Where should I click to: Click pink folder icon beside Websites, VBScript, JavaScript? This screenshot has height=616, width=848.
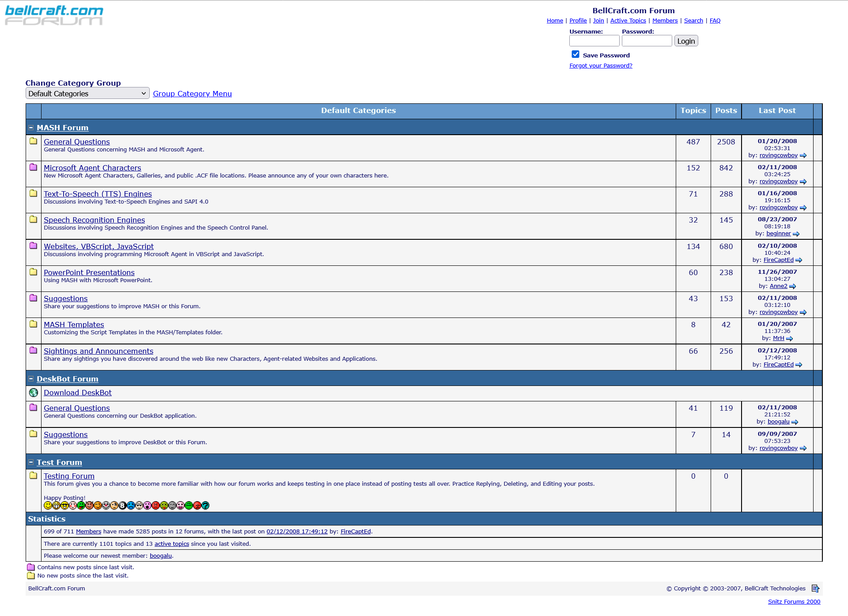(x=33, y=246)
